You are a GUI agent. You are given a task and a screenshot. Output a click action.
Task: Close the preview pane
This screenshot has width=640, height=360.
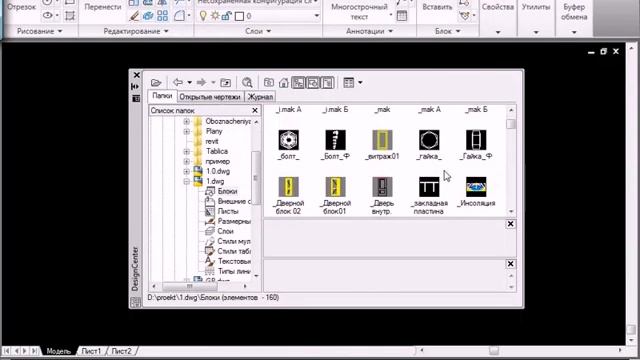pyautogui.click(x=510, y=224)
